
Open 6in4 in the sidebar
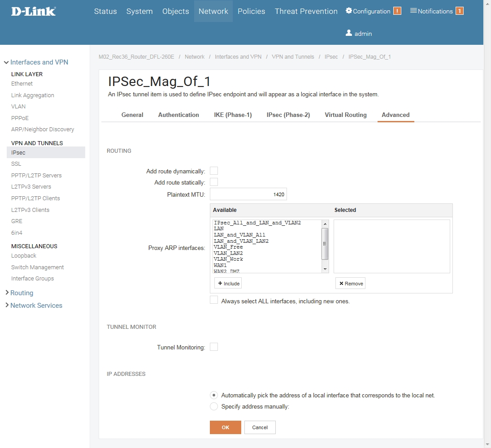tap(17, 233)
